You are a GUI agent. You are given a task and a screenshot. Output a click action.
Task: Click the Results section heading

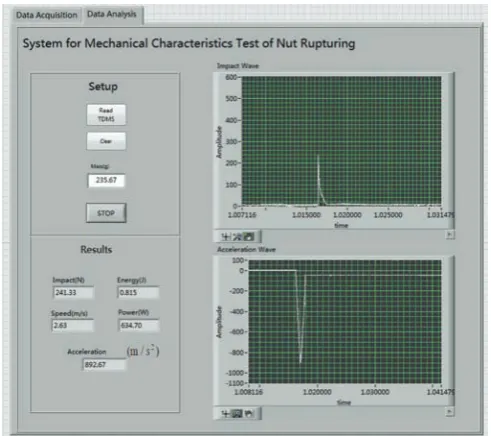click(96, 249)
